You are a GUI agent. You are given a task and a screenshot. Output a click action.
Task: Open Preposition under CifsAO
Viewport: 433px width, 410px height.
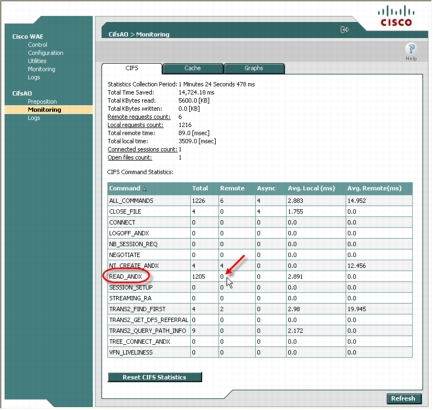[x=42, y=102]
